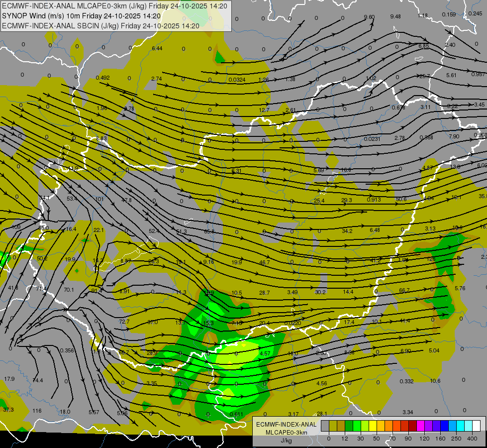Click the 70 tick label on legend scale
Image resolution: width=487 pixels, height=448 pixels.
(392, 439)
